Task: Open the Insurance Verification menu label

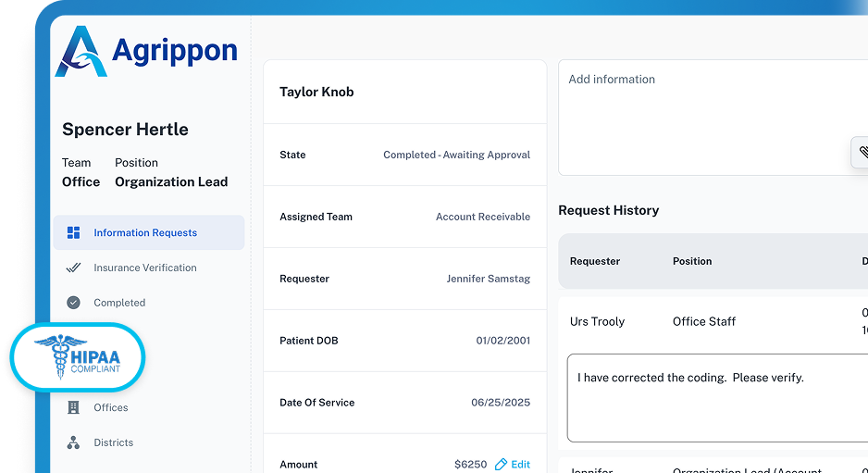Action: click(x=145, y=268)
